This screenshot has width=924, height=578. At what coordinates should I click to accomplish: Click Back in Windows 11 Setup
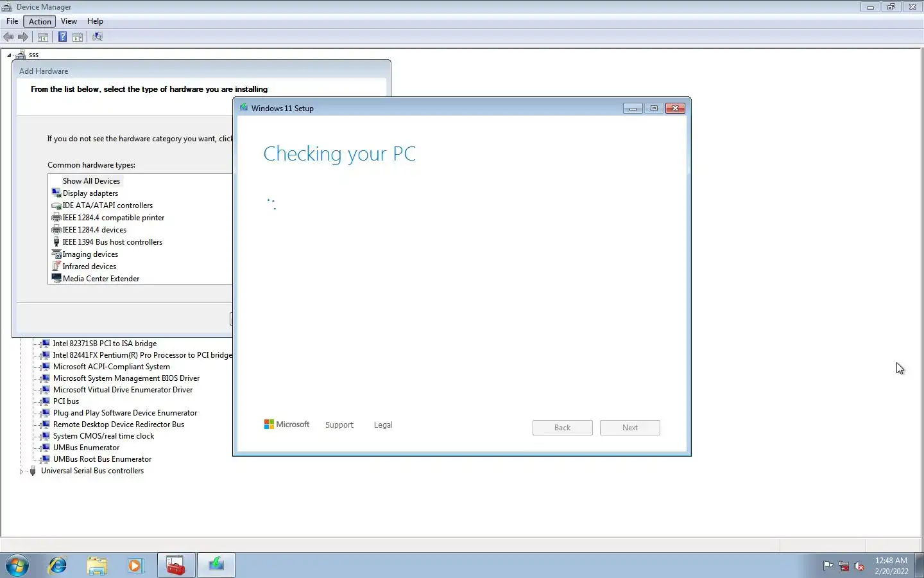(563, 428)
